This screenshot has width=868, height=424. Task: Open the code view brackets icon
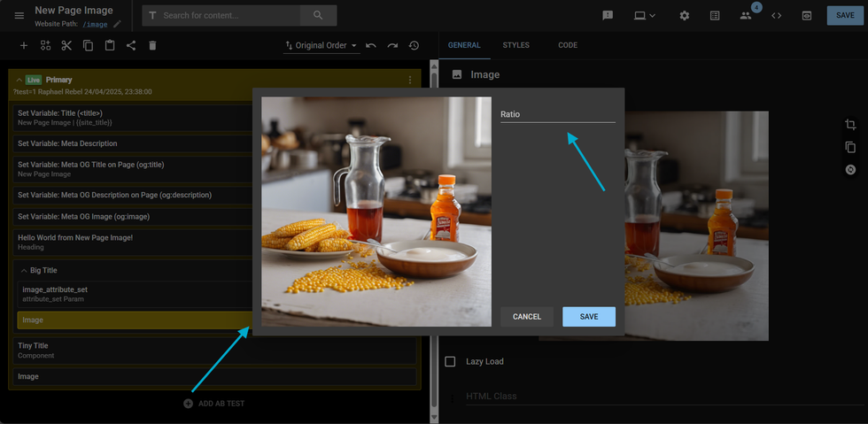pyautogui.click(x=777, y=16)
